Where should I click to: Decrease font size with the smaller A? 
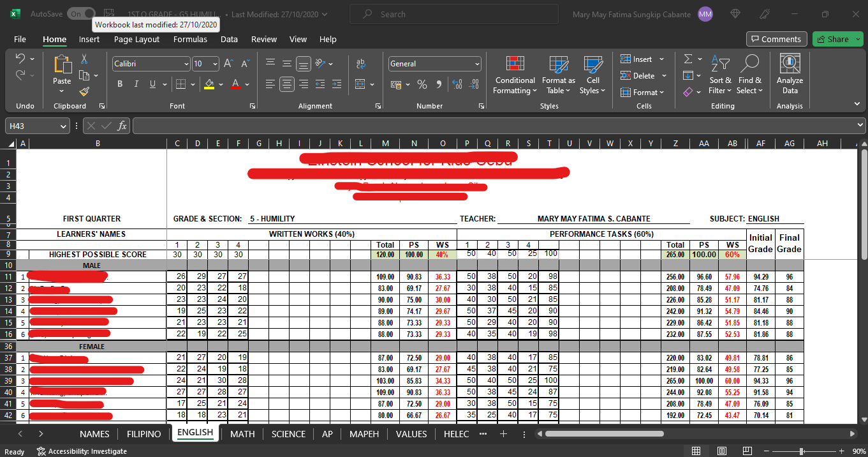(245, 64)
